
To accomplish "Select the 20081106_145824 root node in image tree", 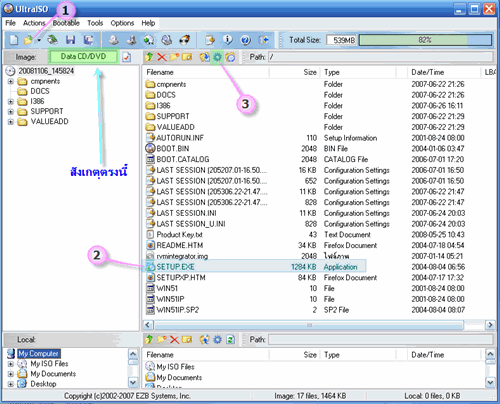I will click(x=46, y=71).
